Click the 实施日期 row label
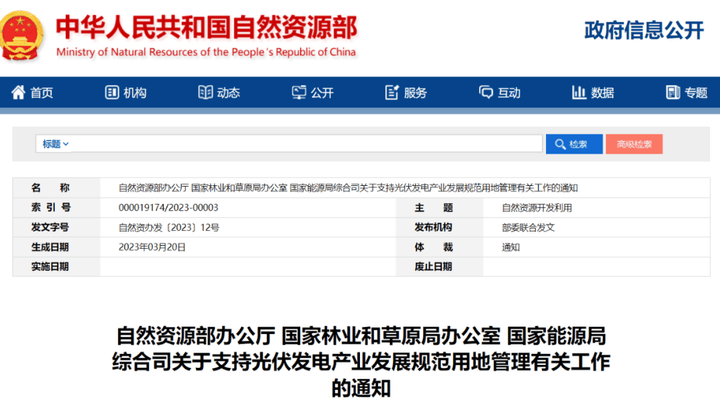The height and width of the screenshot is (405, 720). pos(50,267)
